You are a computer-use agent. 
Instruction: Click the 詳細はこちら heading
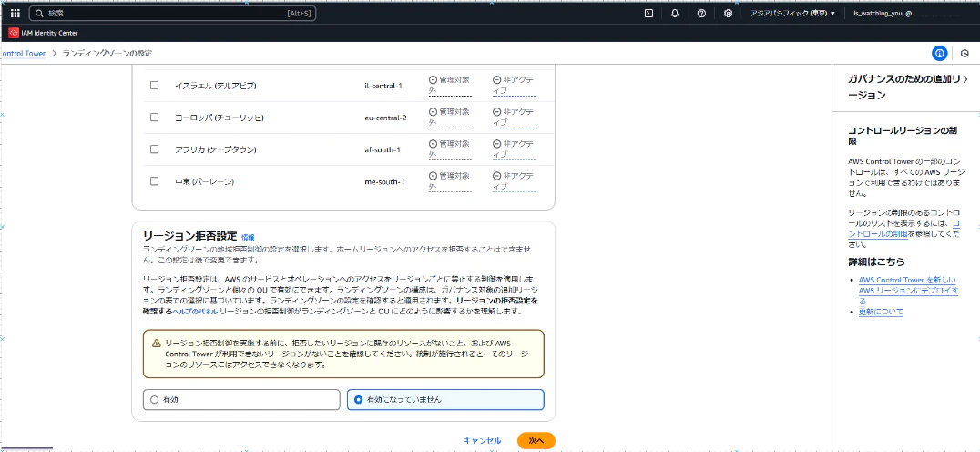[876, 262]
